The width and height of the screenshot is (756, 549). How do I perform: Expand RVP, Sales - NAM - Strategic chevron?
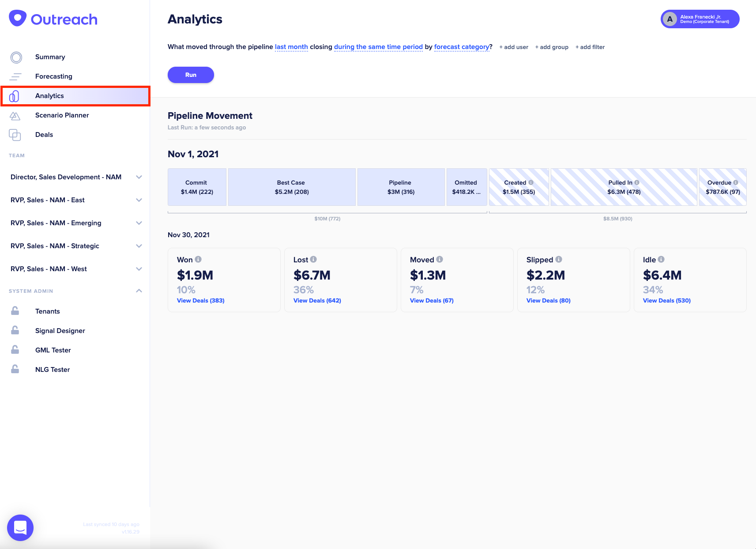[139, 246]
